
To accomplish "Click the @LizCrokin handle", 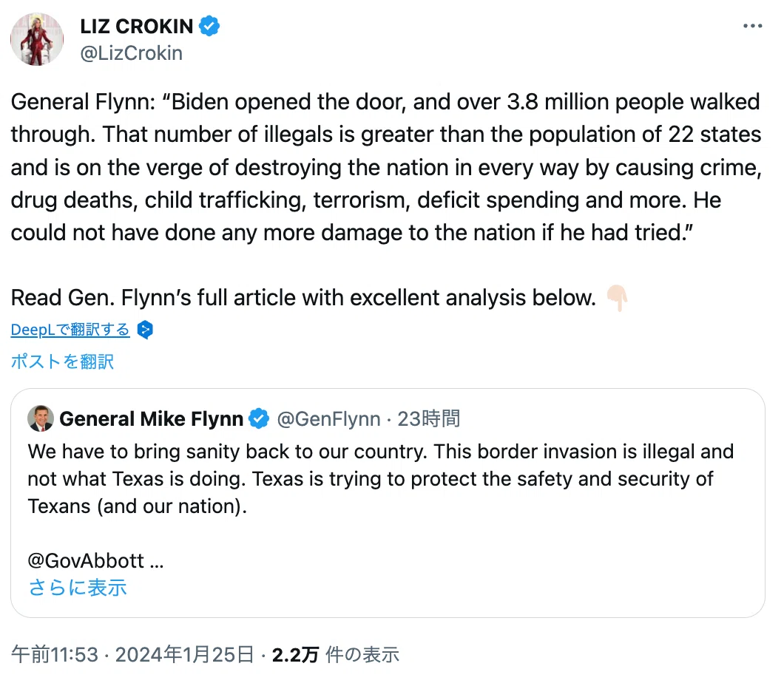I will pyautogui.click(x=132, y=53).
